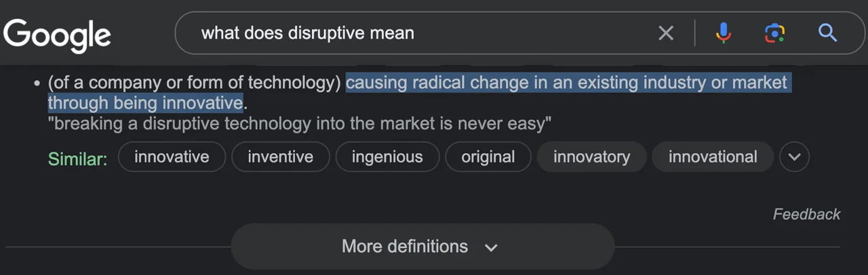Expand more similar words with the chevron

[794, 157]
